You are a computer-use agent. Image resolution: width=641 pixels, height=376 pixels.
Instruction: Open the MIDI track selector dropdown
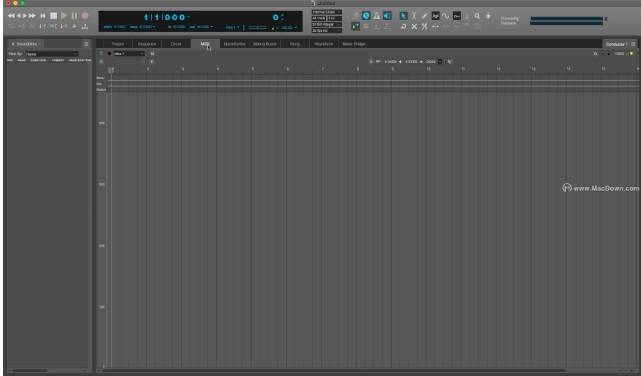click(129, 54)
